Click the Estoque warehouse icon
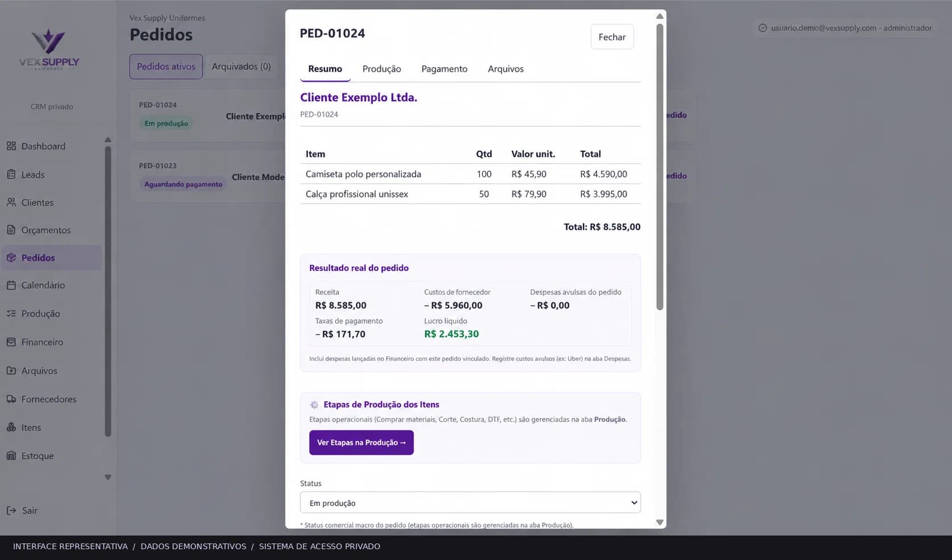 point(11,456)
